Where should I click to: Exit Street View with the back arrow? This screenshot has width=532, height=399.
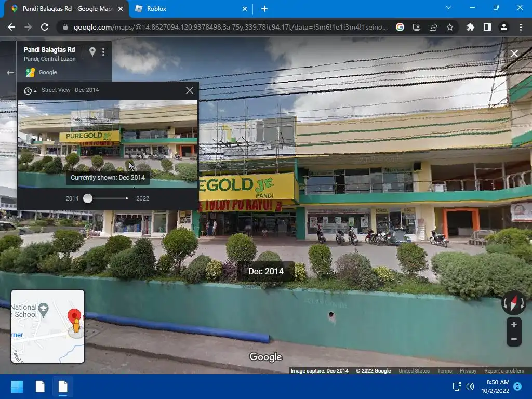click(10, 73)
